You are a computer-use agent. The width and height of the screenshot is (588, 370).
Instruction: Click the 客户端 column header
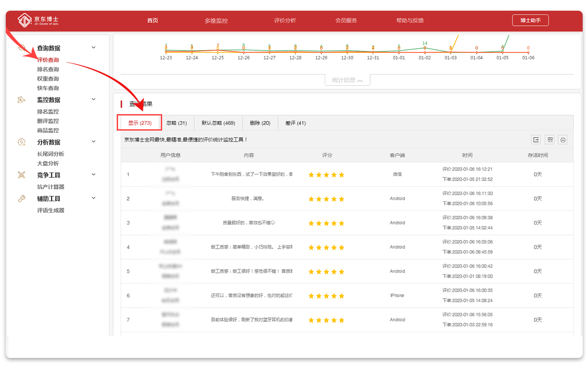point(397,155)
